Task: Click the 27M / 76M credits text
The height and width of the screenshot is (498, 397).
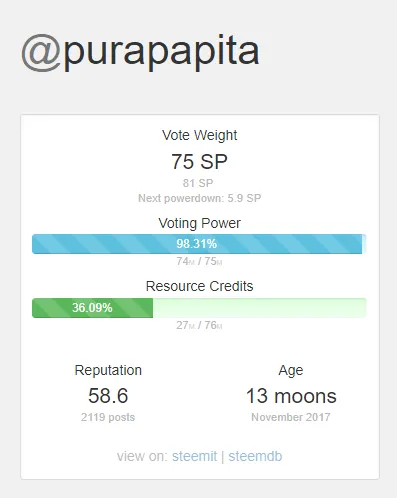Action: pos(199,325)
